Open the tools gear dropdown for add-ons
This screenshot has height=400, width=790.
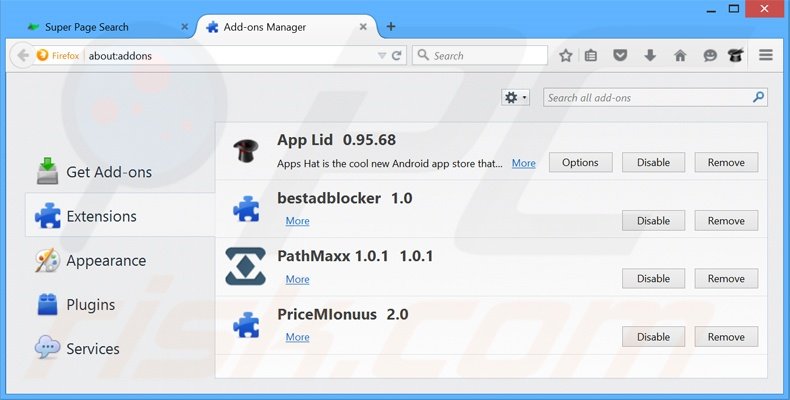click(x=515, y=97)
